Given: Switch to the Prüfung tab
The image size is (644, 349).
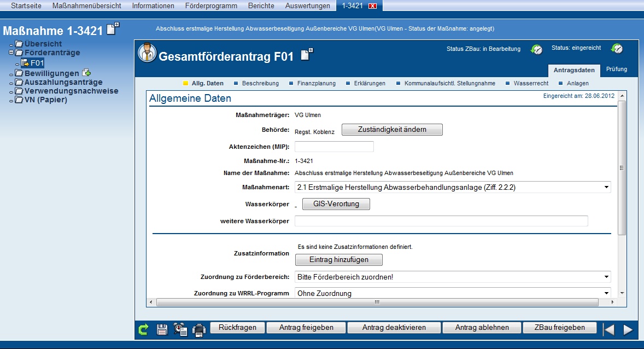Looking at the screenshot, I should tap(617, 69).
